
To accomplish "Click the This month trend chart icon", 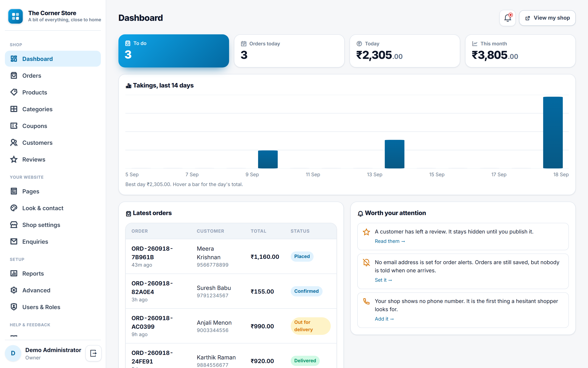I will (x=474, y=44).
